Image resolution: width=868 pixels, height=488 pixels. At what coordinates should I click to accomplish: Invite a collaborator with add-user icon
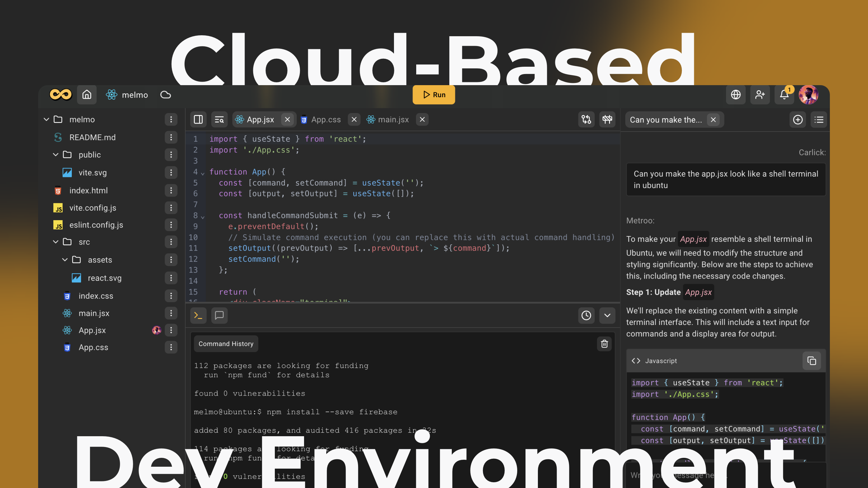760,95
